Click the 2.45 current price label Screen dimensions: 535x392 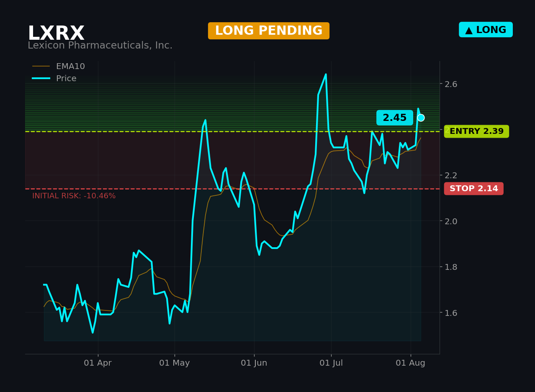pyautogui.click(x=395, y=118)
